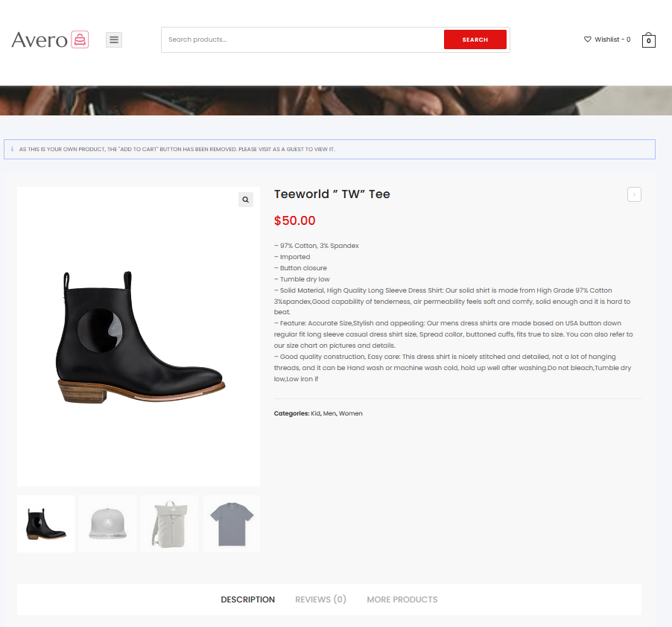Viewport: 672px width, 627px height.
Task: Open the hamburger menu icon
Action: (x=114, y=39)
